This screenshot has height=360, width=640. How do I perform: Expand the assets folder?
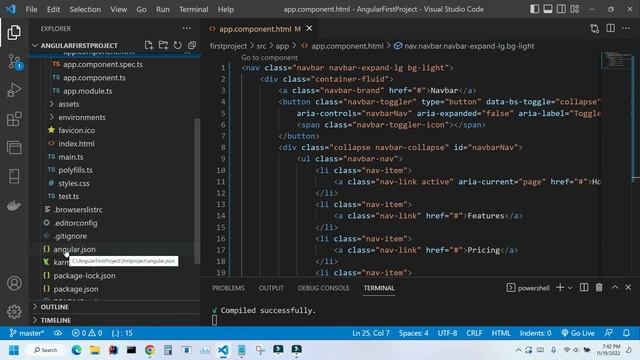(x=69, y=104)
